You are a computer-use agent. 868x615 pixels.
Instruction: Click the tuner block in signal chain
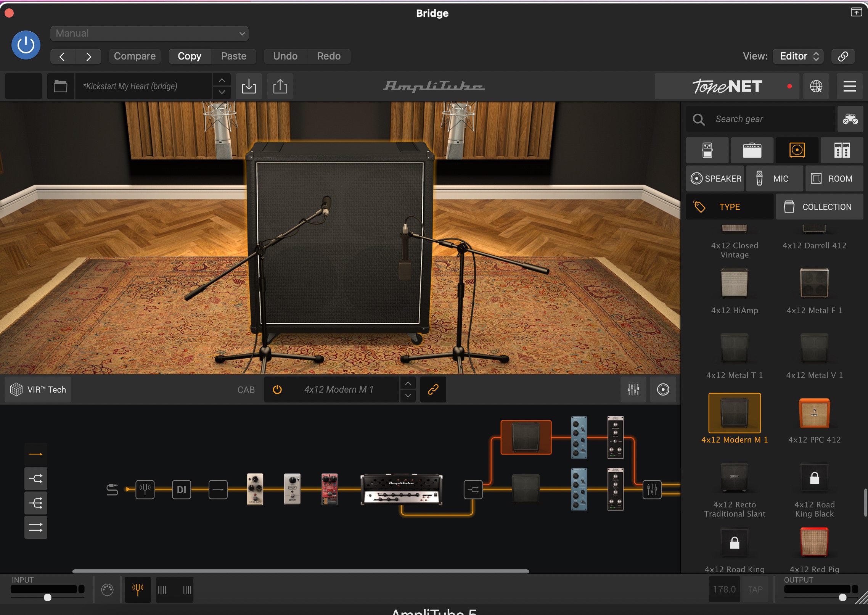[145, 489]
